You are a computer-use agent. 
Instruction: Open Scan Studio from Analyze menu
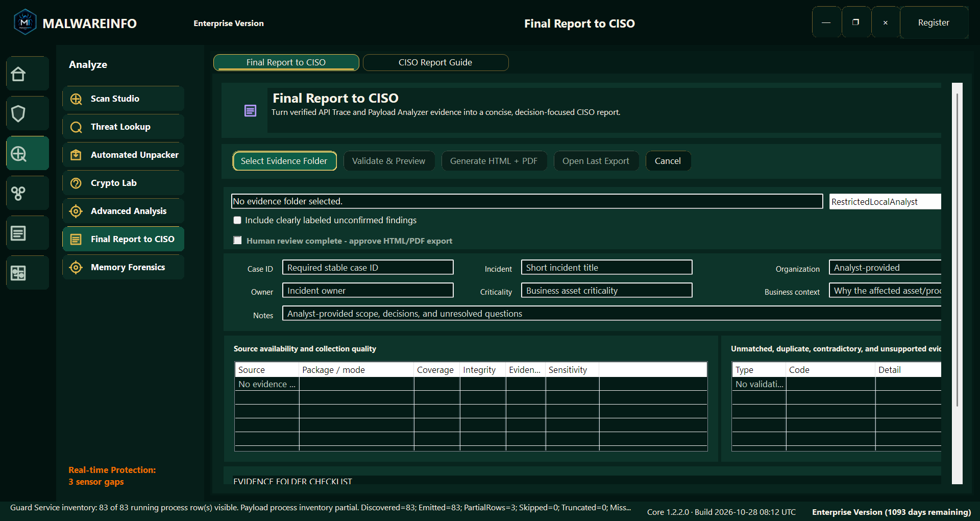click(124, 99)
